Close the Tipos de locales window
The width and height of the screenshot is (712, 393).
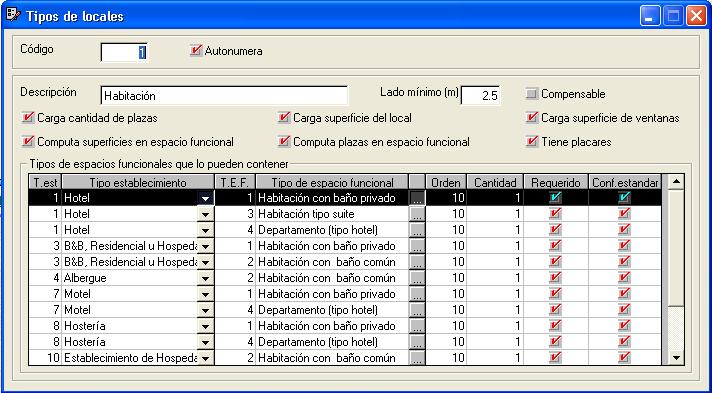click(696, 16)
